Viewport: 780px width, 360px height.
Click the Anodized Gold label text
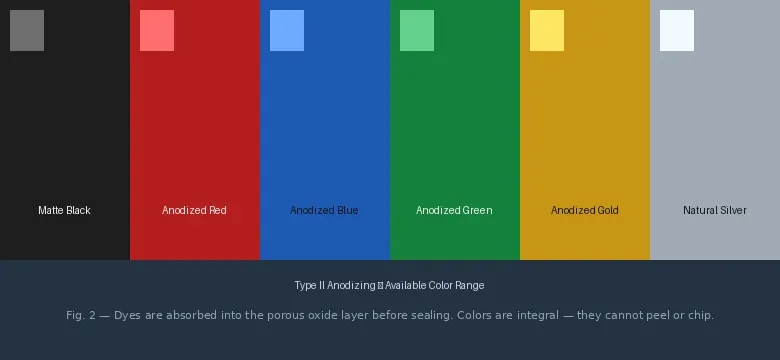585,210
